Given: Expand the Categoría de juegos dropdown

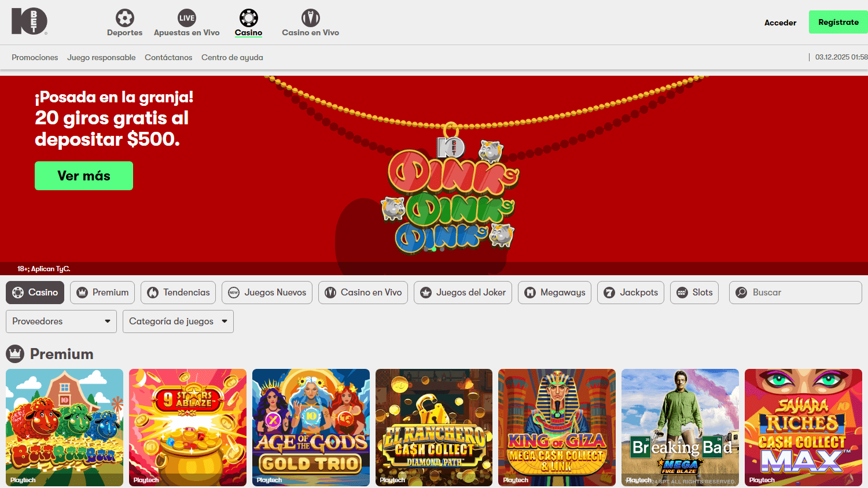Looking at the screenshot, I should 178,321.
